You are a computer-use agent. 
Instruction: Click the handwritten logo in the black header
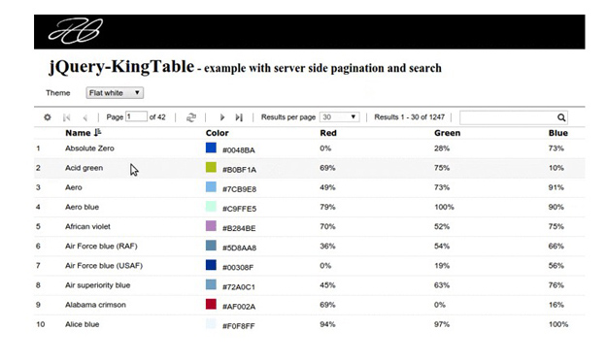click(76, 30)
